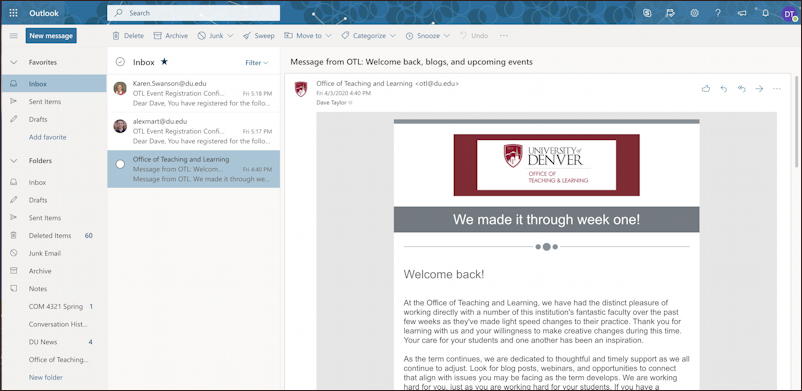
Task: Snooze the selected message
Action: coord(422,36)
